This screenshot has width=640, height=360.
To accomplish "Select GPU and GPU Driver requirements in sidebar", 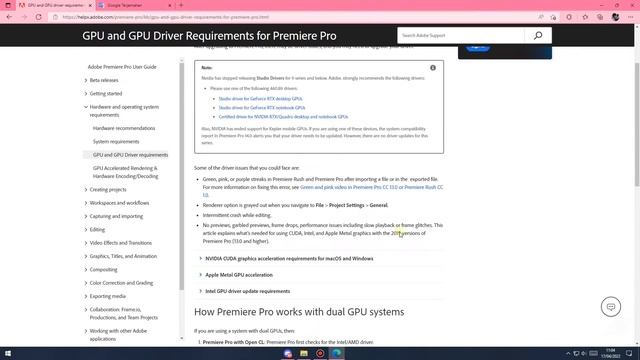I will 130,155.
